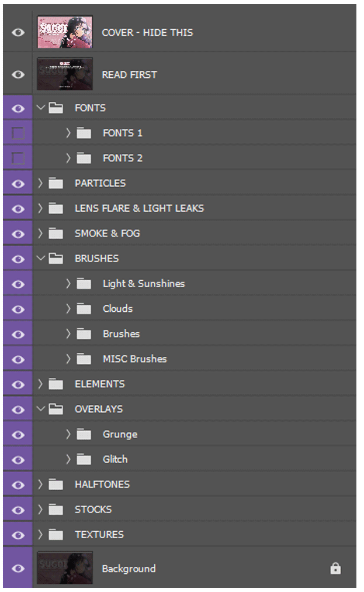Expand the HALFTONES group
Image resolution: width=364 pixels, height=592 pixels.
coord(40,484)
